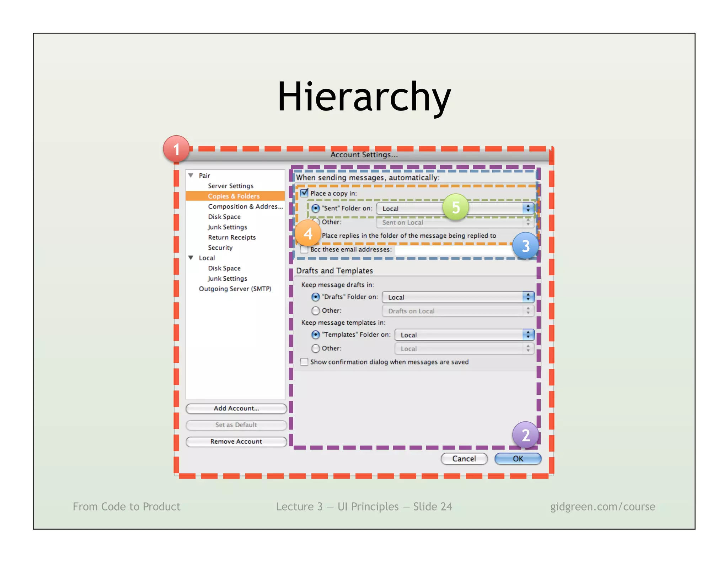
Task: Open Return Receipts settings
Action: tap(232, 237)
